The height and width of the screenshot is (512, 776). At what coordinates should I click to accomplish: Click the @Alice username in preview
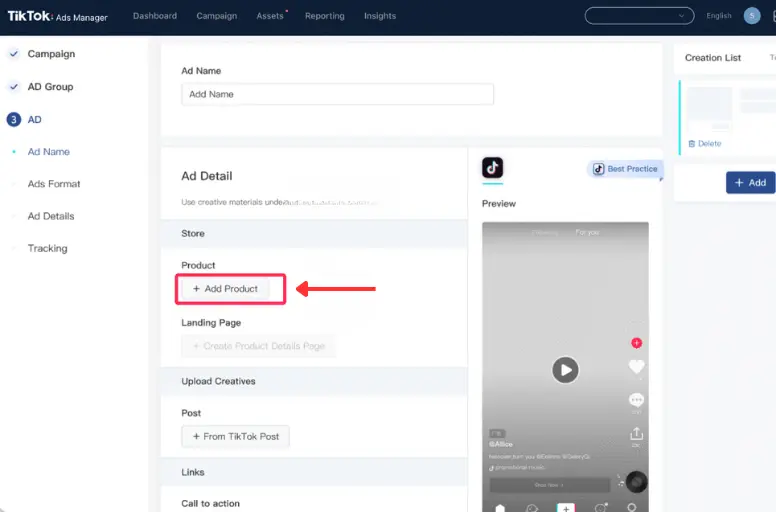(x=501, y=444)
